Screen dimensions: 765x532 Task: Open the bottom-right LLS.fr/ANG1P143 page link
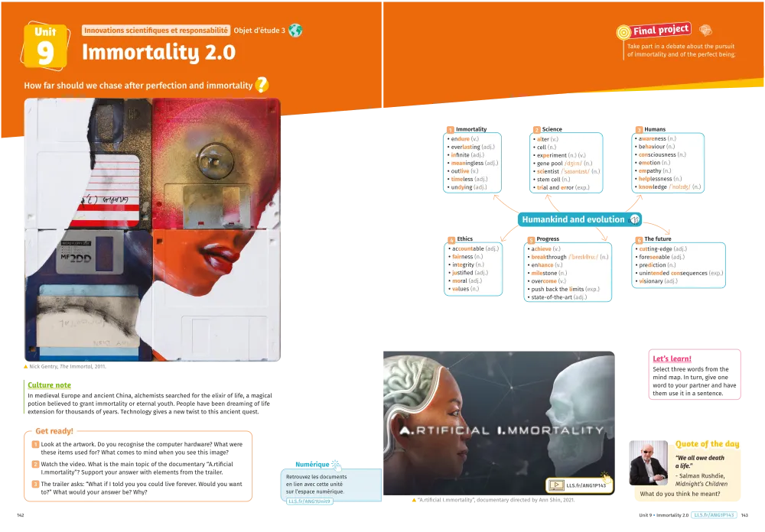coord(714,515)
